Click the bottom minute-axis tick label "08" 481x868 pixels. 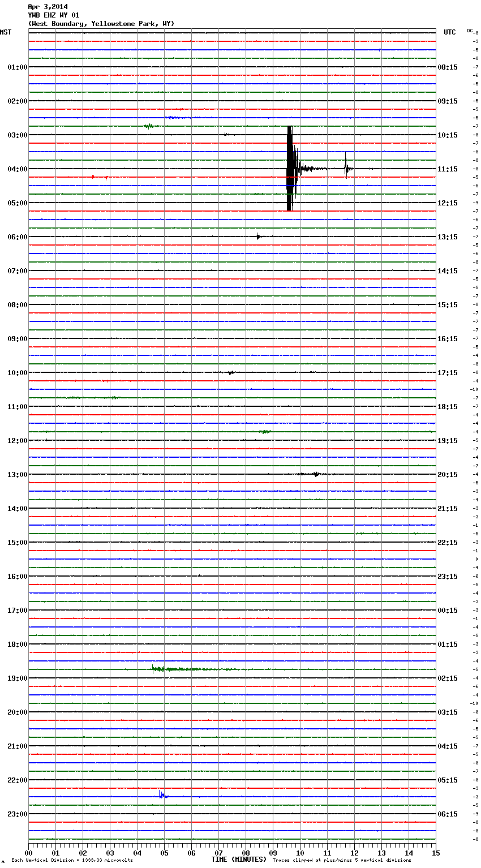pyautogui.click(x=246, y=853)
